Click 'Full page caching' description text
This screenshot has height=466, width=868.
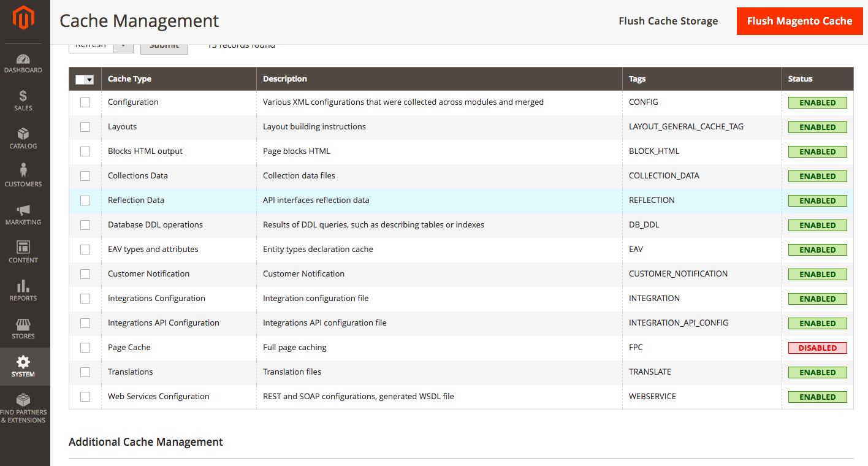[x=295, y=347]
